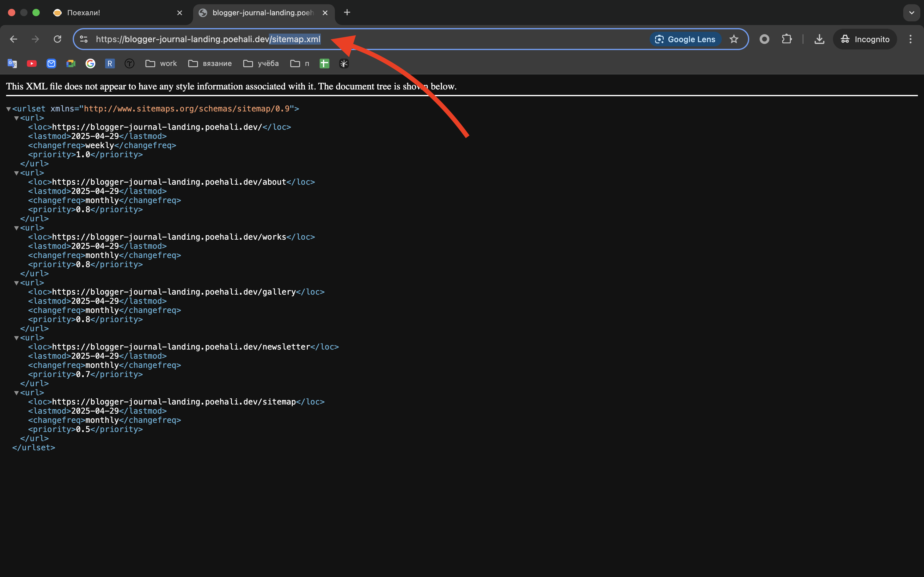Open the Google Sheets bookmark

click(324, 64)
